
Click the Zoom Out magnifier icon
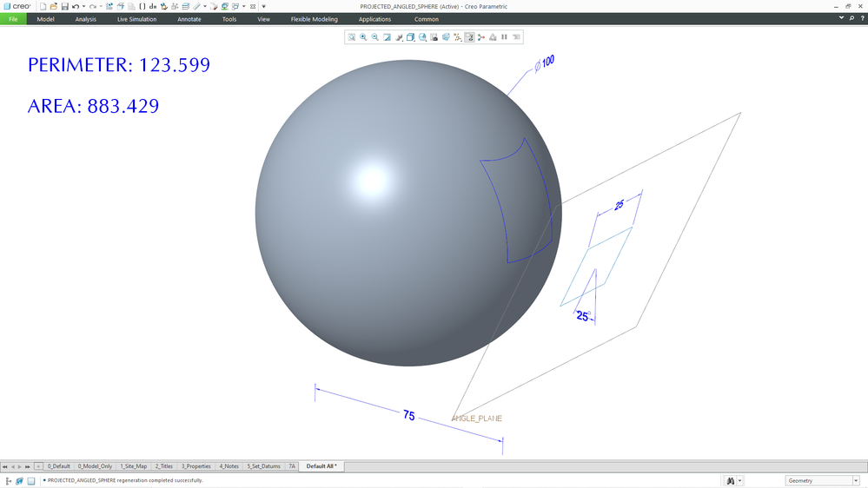(374, 37)
